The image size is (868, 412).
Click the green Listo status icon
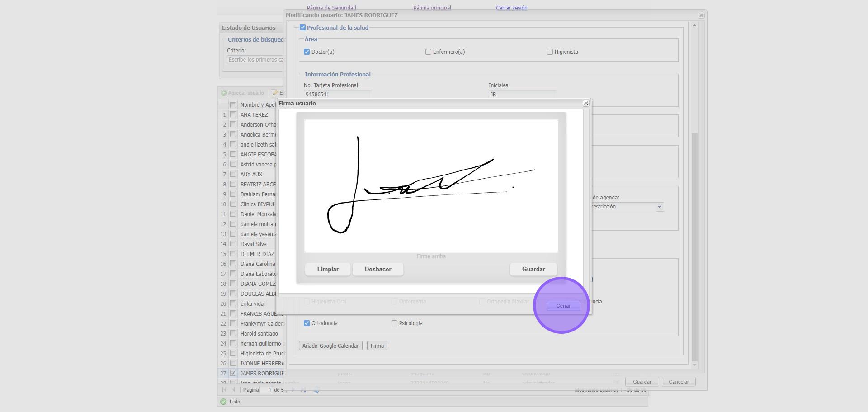pos(223,402)
